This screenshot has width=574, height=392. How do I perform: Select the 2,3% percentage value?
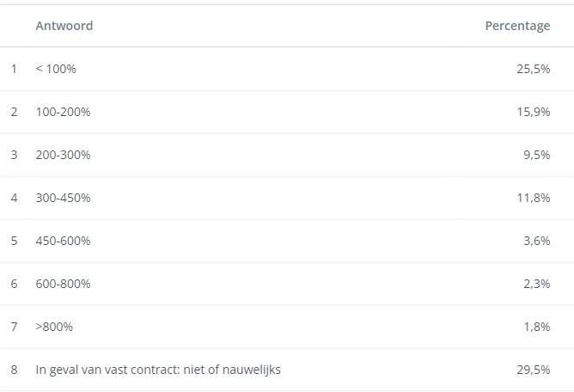[x=536, y=284]
